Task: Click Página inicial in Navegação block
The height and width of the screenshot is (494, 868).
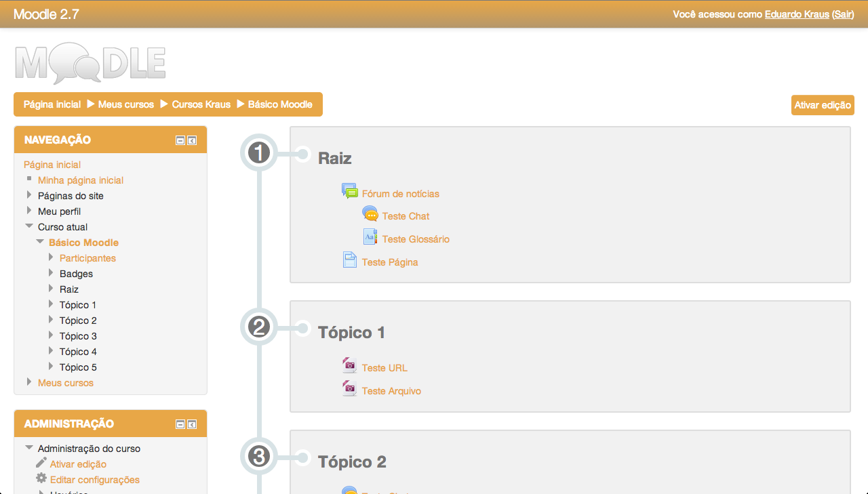Action: pyautogui.click(x=52, y=165)
